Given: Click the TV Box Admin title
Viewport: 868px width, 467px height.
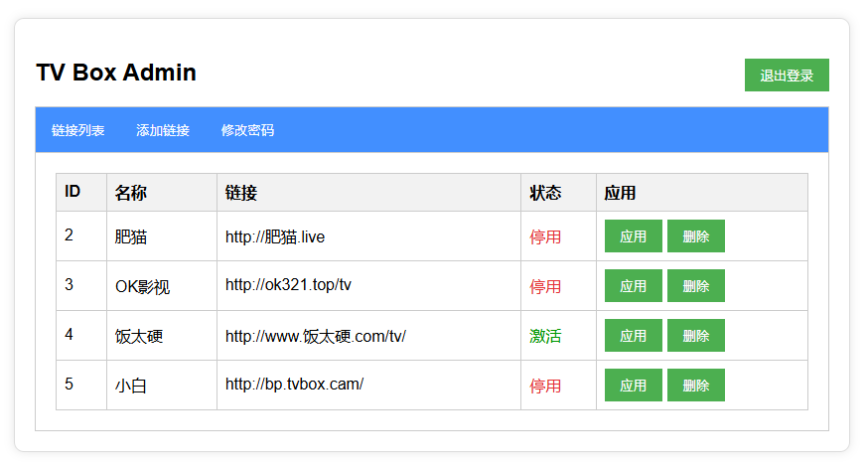Looking at the screenshot, I should 116,73.
